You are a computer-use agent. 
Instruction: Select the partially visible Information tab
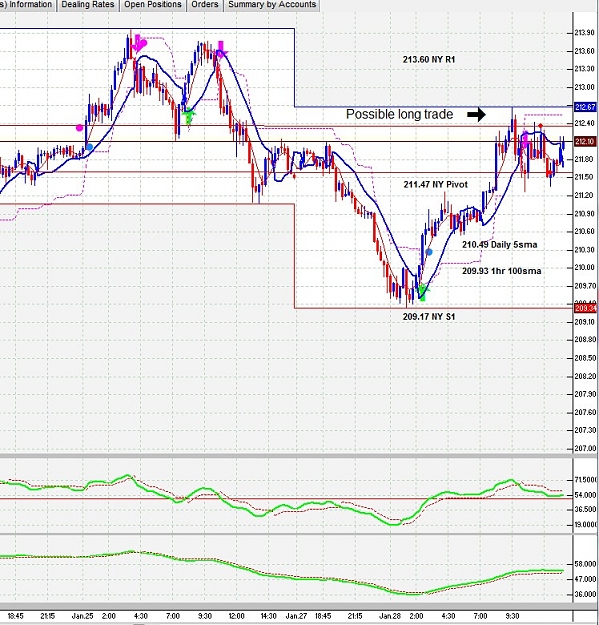click(26, 5)
